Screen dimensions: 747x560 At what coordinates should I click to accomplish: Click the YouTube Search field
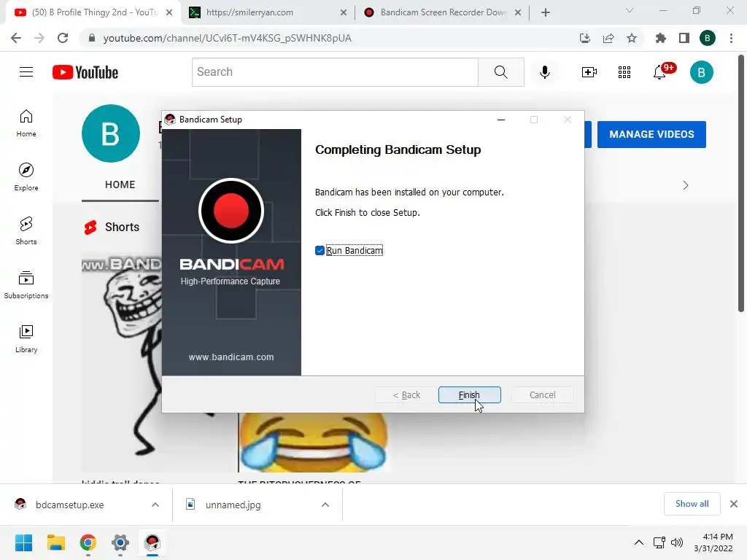tap(335, 72)
